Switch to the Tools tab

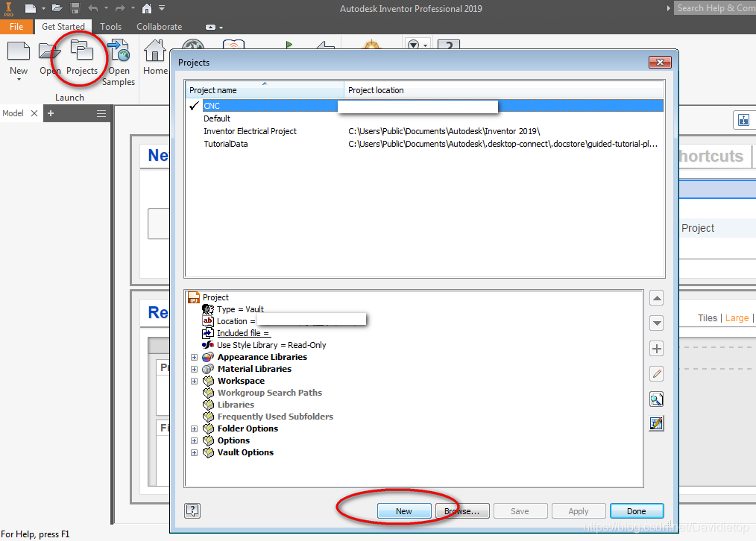pyautogui.click(x=110, y=27)
